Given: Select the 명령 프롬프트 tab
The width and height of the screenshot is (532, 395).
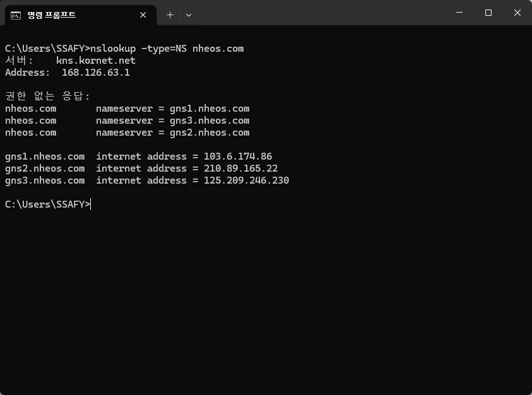Looking at the screenshot, I should tap(80, 15).
